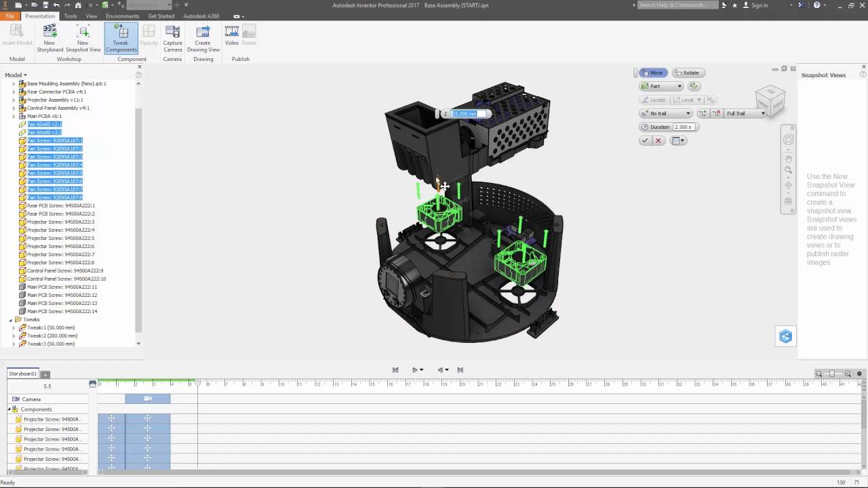This screenshot has height=488, width=868.
Task: Click the delete trail icon in mini-toolbar
Action: click(x=717, y=113)
